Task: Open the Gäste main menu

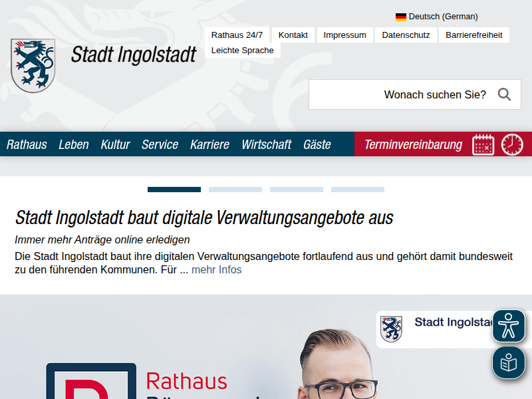Action: (x=317, y=144)
